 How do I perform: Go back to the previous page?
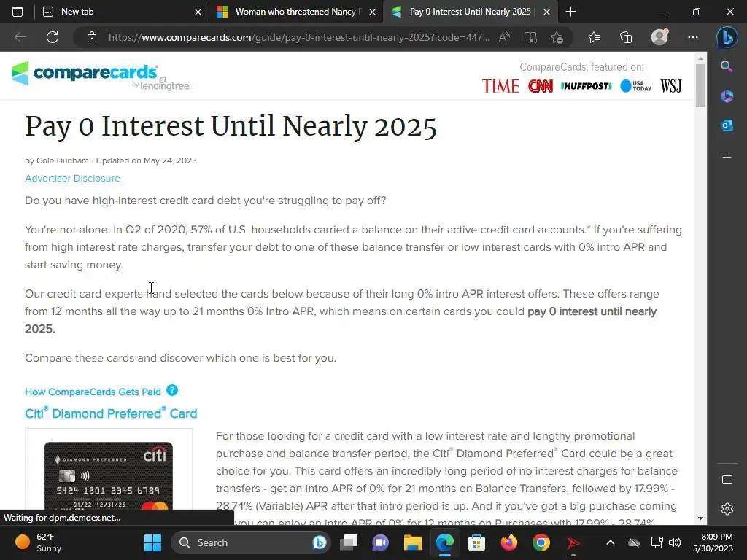20,37
